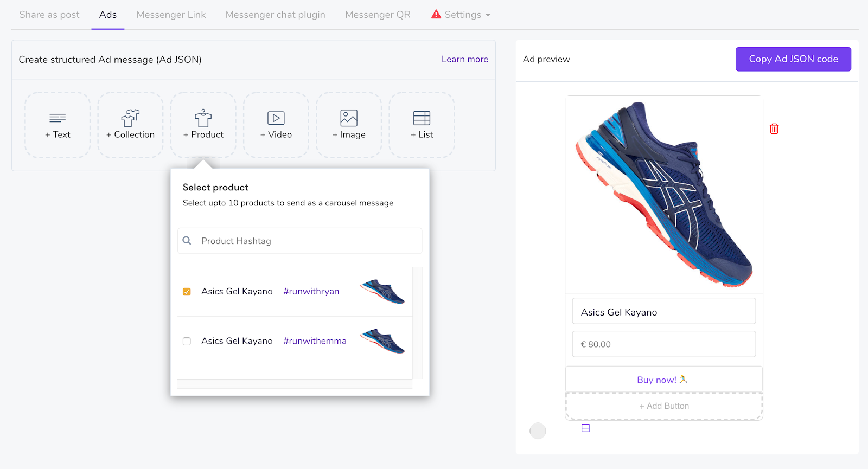Click the large shoe image in ad preview
868x469 pixels.
pyautogui.click(x=664, y=195)
